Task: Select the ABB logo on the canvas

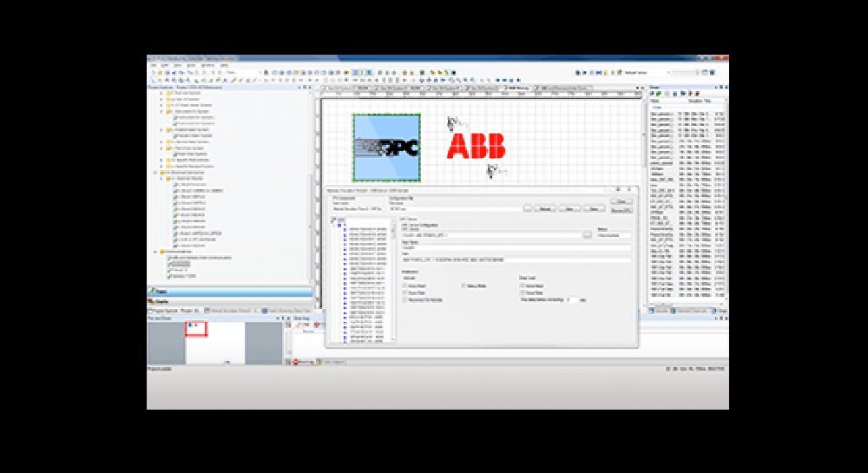Action: pyautogui.click(x=476, y=146)
